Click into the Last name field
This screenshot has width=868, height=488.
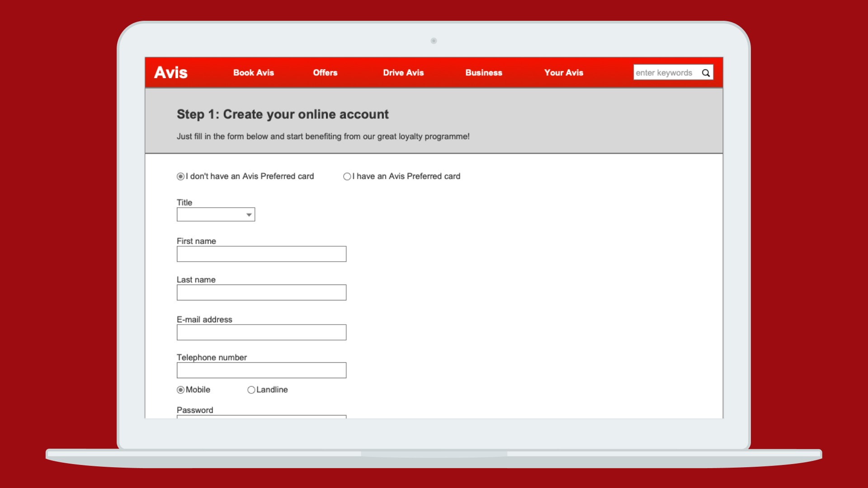point(261,292)
